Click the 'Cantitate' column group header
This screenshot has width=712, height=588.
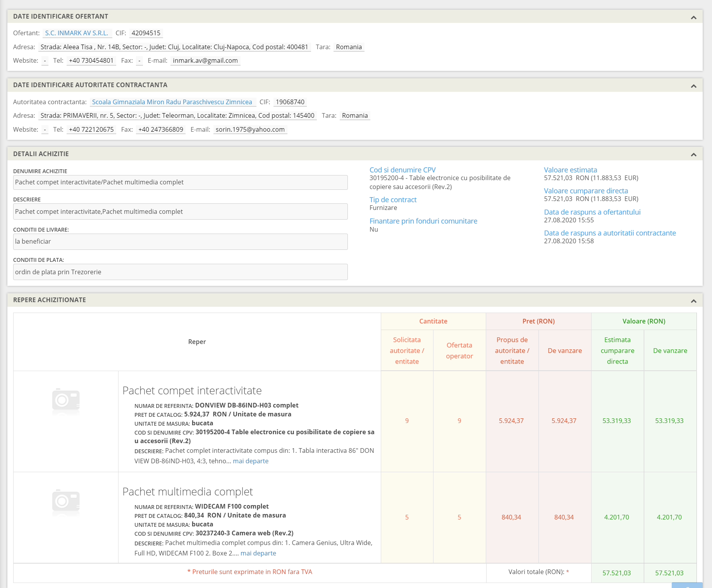click(433, 321)
